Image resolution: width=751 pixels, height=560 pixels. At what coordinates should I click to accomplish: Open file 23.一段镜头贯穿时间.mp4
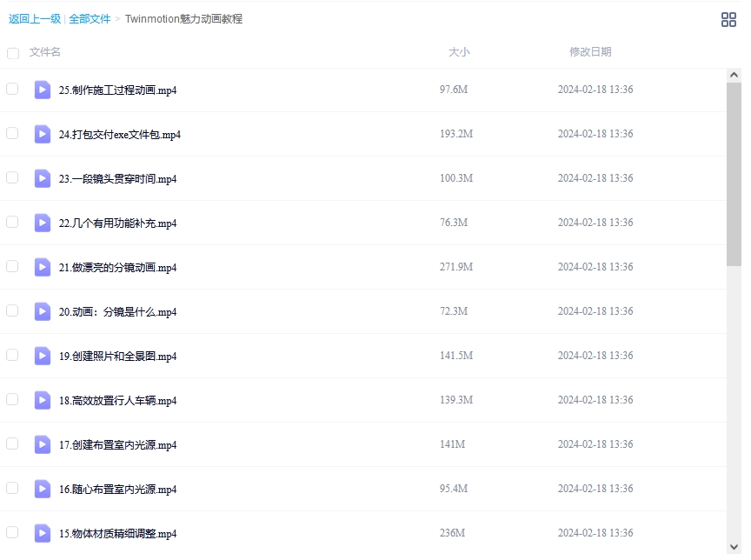(118, 178)
